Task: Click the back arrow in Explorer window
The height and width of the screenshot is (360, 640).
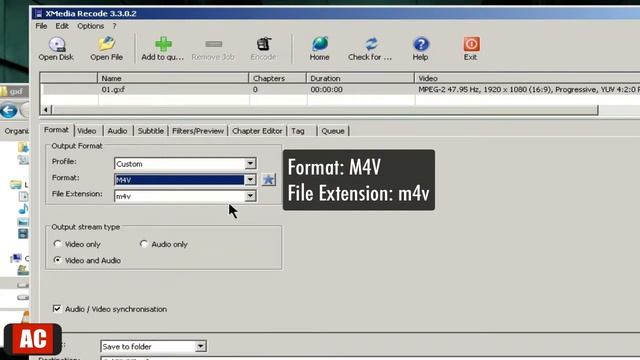Action: 9,111
